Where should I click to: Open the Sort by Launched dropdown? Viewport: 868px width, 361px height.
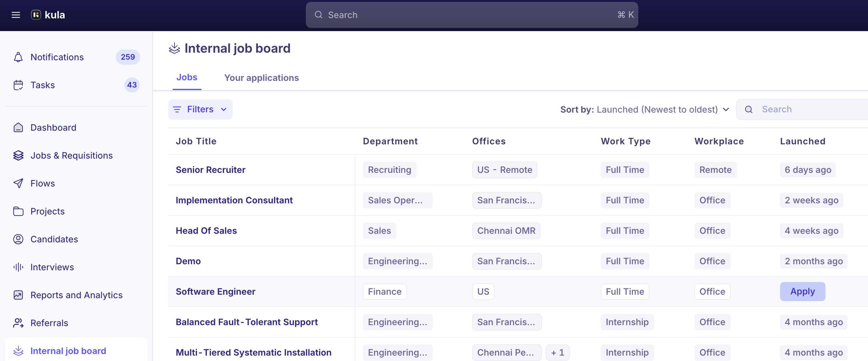[645, 109]
